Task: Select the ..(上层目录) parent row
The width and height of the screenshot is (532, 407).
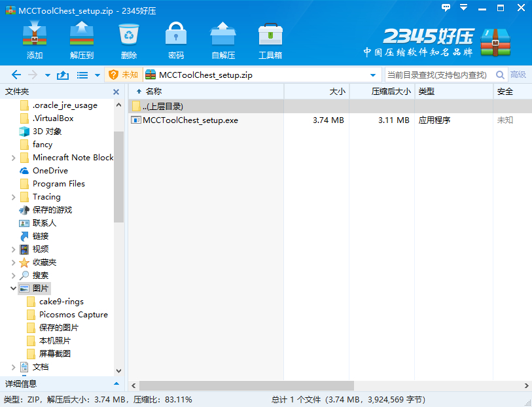Action: pos(330,107)
